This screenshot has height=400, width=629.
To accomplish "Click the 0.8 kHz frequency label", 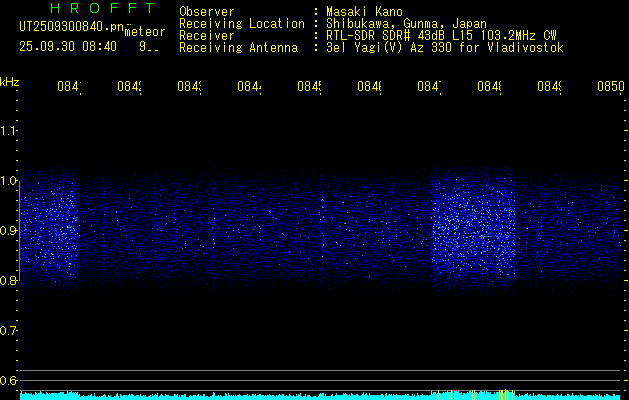I will [x=9, y=280].
